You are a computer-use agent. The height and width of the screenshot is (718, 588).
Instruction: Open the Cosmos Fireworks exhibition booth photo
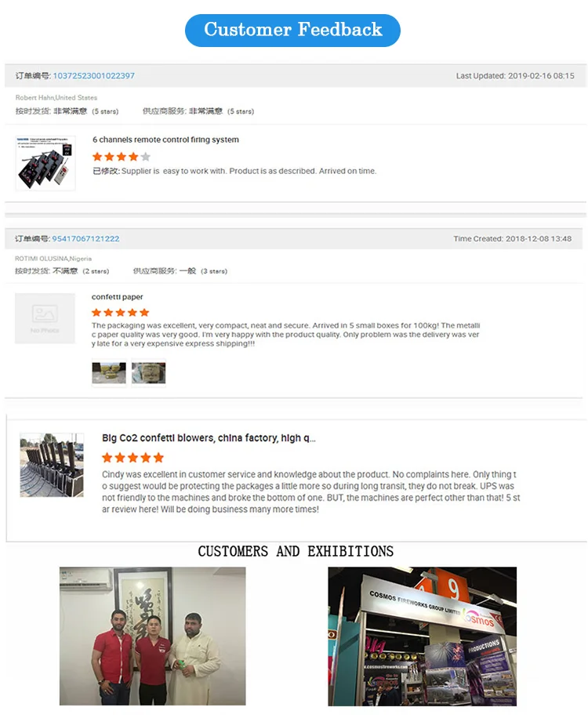(423, 636)
